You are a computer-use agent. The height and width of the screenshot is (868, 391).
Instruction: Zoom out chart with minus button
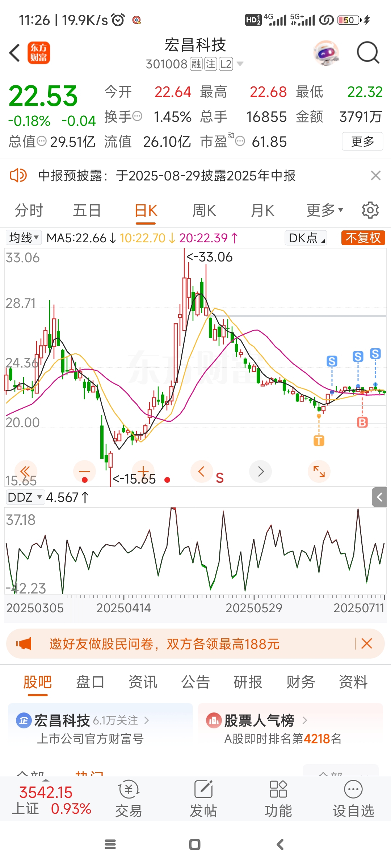point(84,471)
